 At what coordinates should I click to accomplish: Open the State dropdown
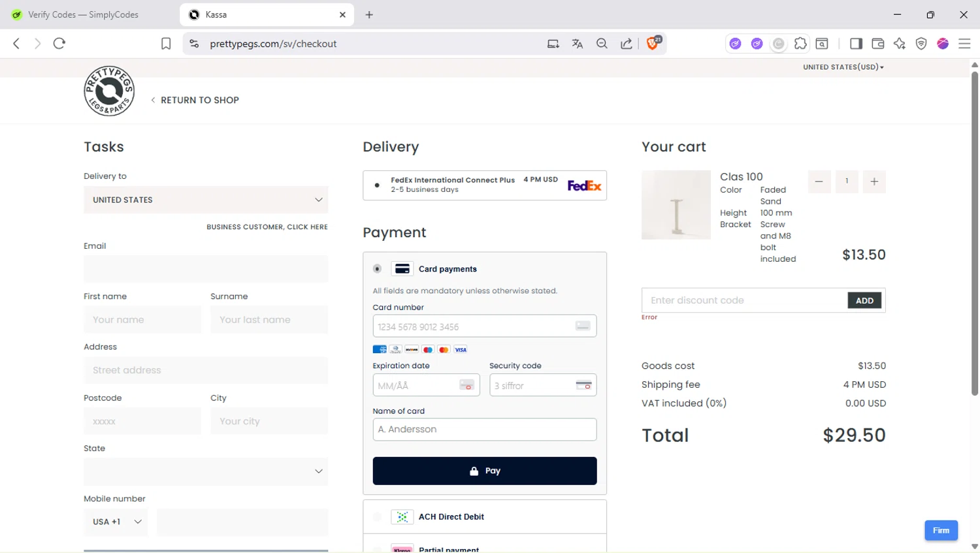coord(206,471)
